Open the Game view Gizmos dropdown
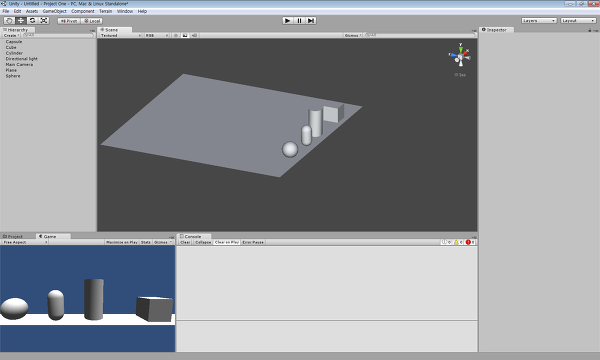Image resolution: width=600 pixels, height=360 pixels. point(163,242)
